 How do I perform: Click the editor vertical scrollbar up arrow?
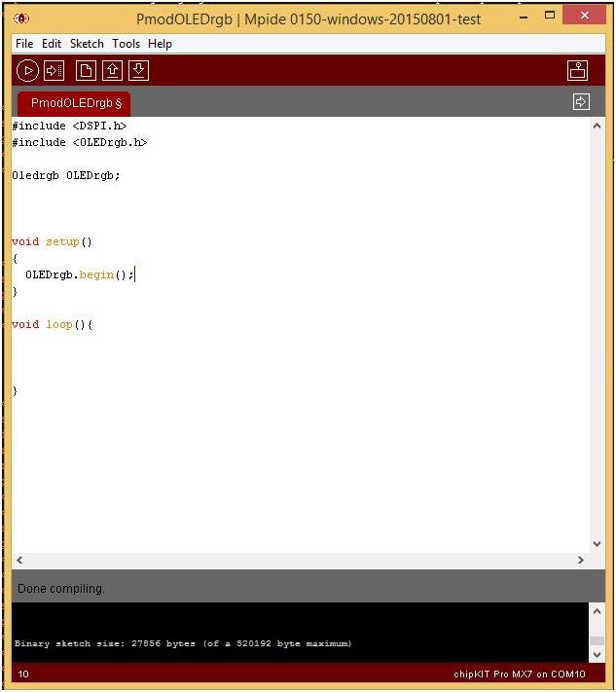[x=598, y=127]
